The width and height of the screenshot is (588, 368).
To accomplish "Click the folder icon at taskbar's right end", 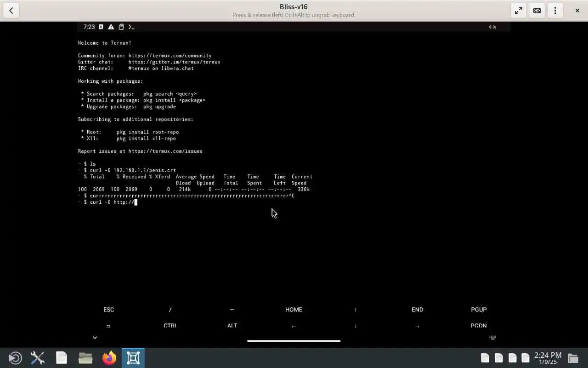I will [573, 358].
